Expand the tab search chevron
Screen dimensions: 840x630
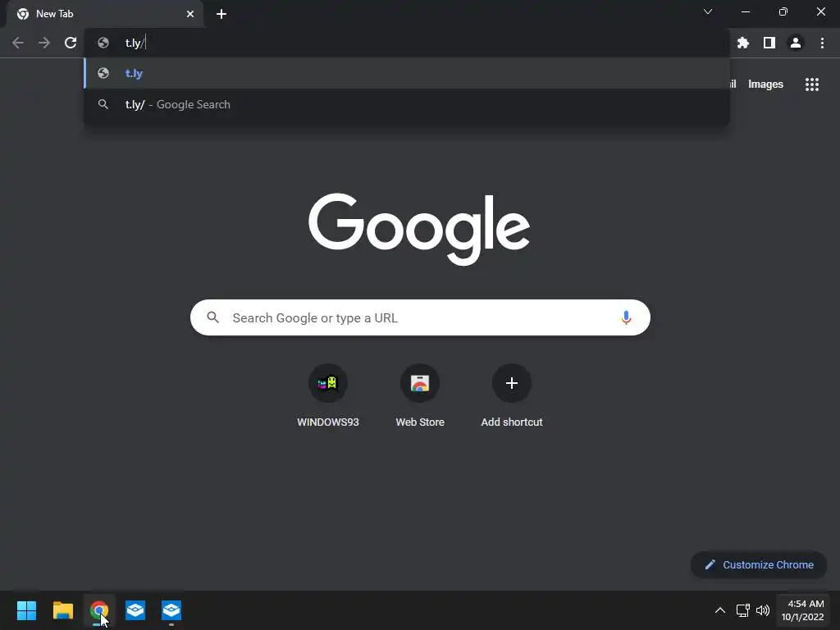[708, 11]
